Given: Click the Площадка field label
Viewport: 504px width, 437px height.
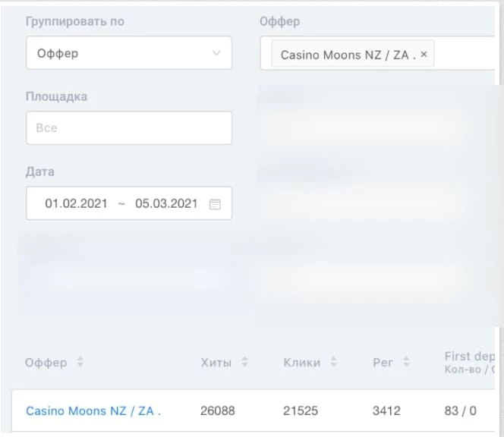Looking at the screenshot, I should pos(56,96).
